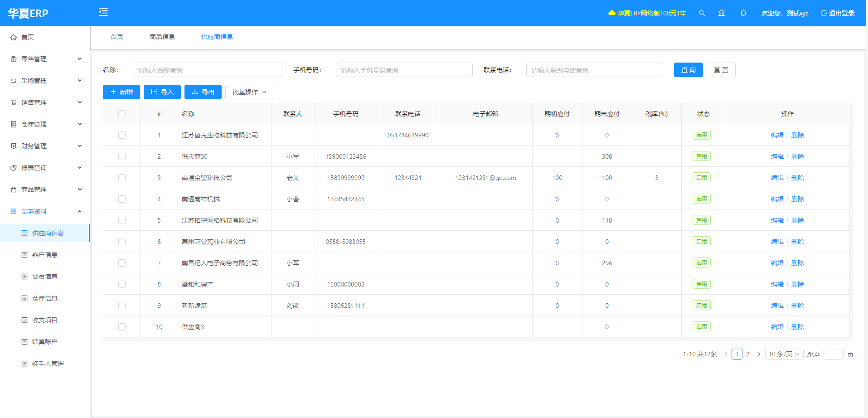Click the list icon beside 客户信息
Viewport: 868px width, 418px height.
coord(24,255)
